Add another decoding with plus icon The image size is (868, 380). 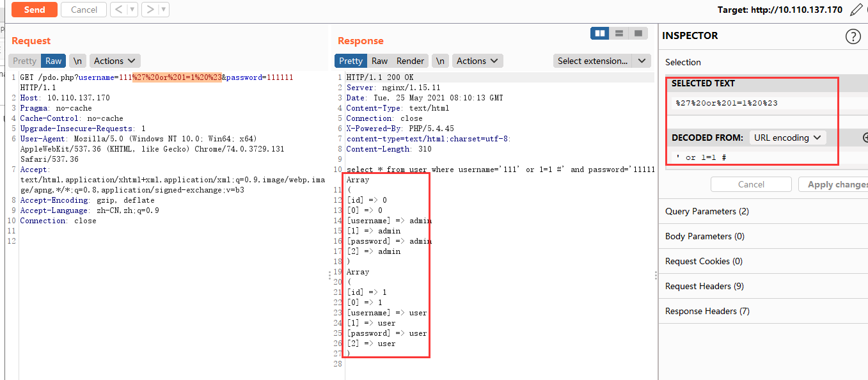[865, 138]
